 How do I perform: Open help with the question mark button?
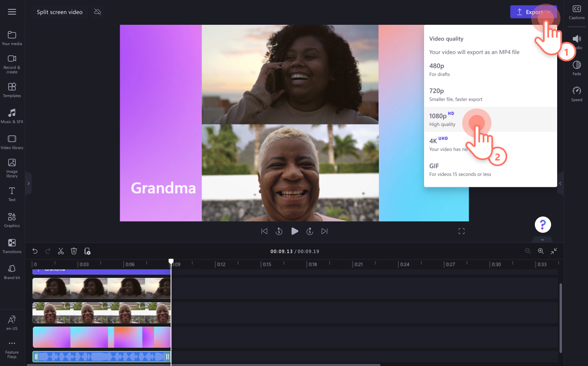pos(543,224)
